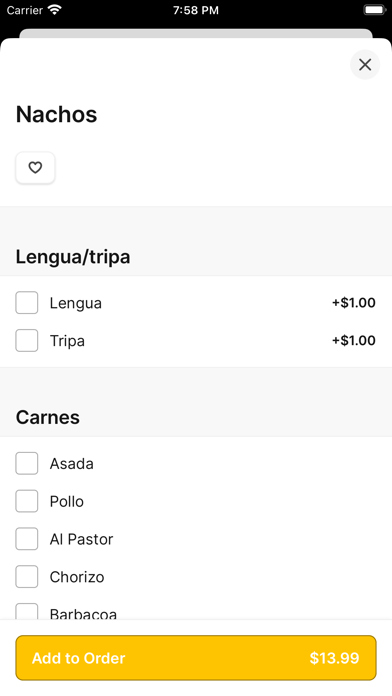Screen dimensions: 392x696
Task: Tap the Tripa option label
Action: [67, 341]
